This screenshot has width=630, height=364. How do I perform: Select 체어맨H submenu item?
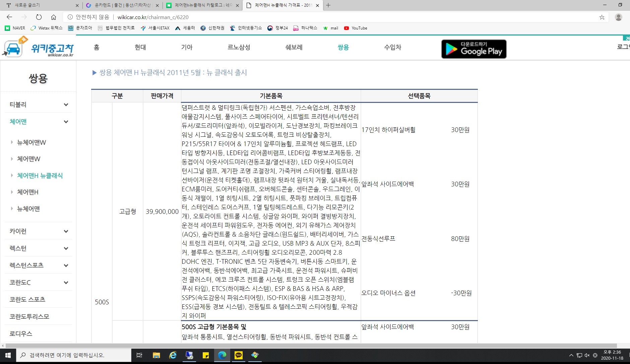coord(28,192)
